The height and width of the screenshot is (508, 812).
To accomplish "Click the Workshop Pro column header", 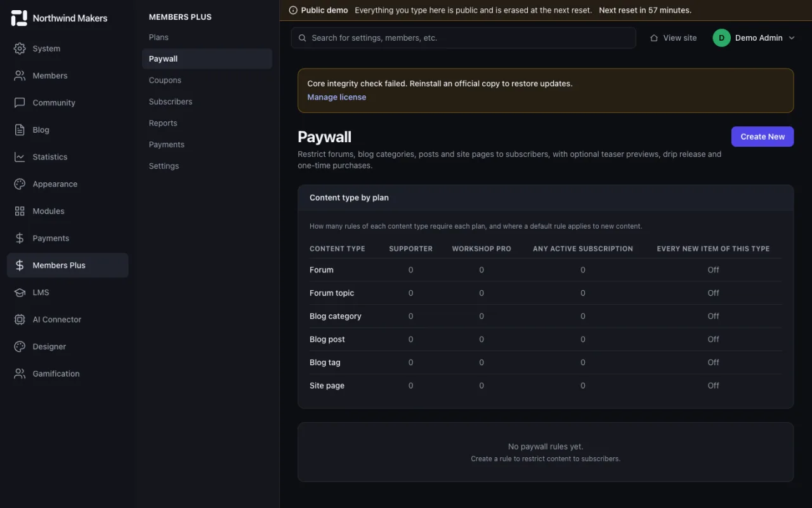I will pyautogui.click(x=481, y=249).
